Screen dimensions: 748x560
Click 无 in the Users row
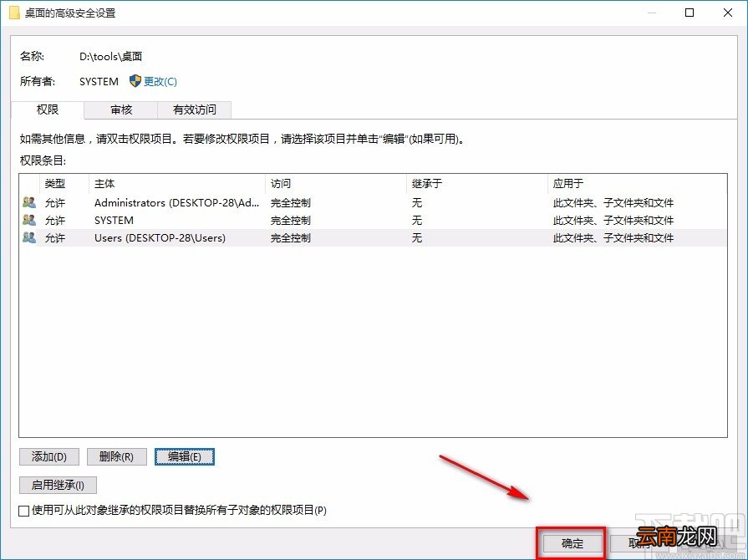[417, 237]
